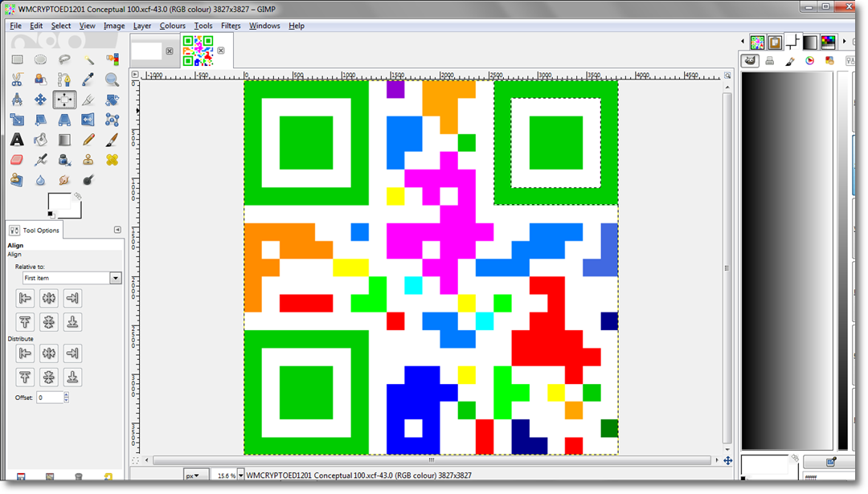Open the Filters menu
This screenshot has width=868, height=494.
[x=231, y=26]
